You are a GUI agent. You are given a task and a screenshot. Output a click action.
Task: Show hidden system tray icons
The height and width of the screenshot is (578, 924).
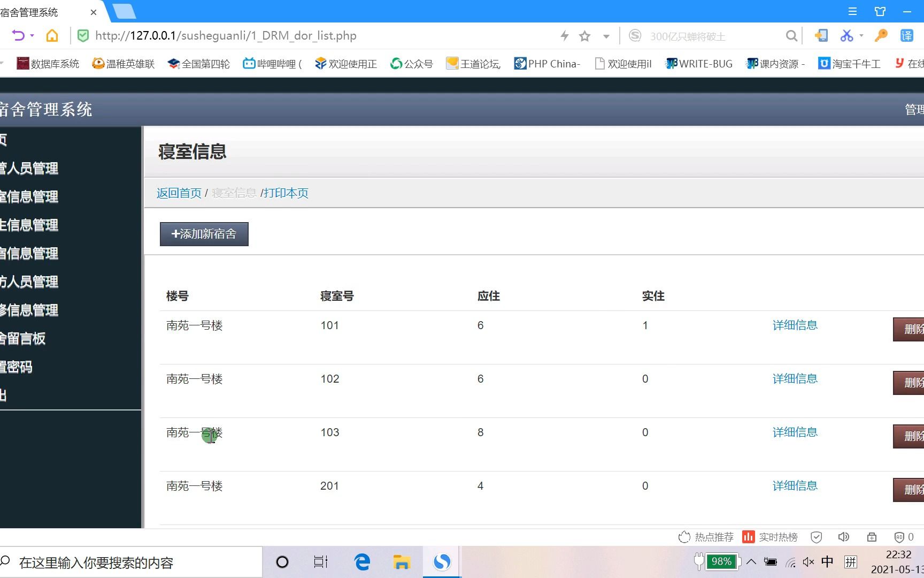pos(751,561)
